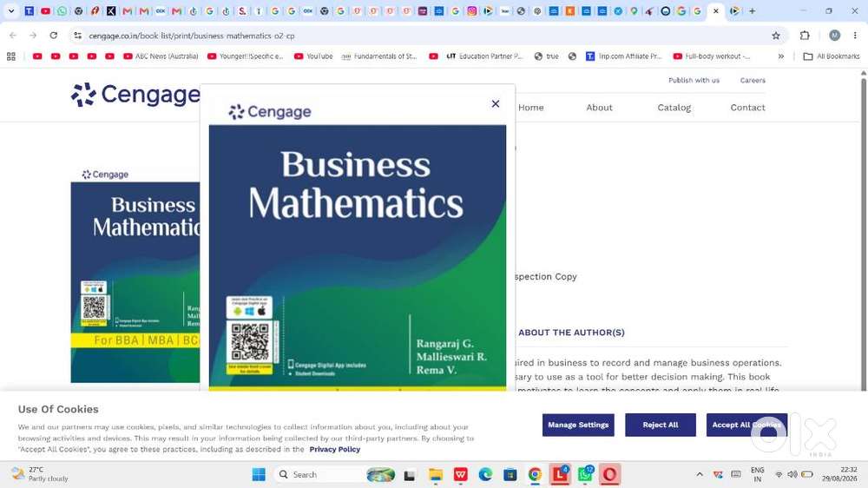Click the address bar URL field
This screenshot has width=868, height=488.
click(426, 36)
